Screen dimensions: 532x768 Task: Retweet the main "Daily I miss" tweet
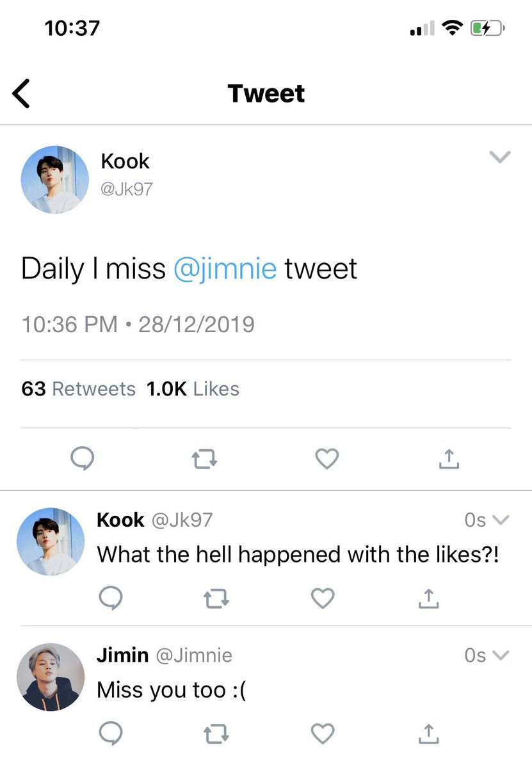(x=205, y=459)
